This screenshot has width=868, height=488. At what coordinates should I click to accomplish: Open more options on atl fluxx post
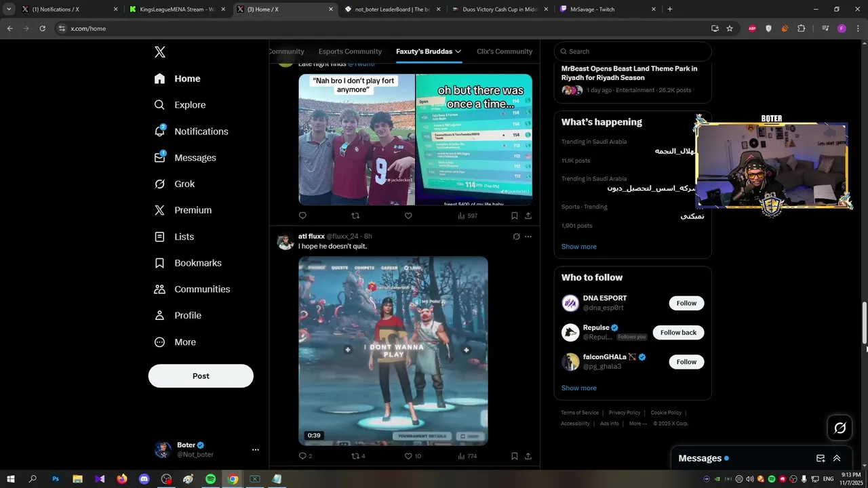click(x=528, y=237)
